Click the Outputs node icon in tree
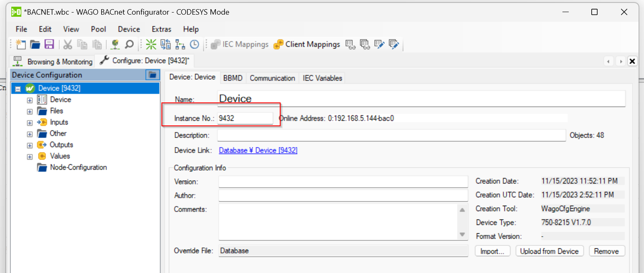644x273 pixels. pos(42,145)
